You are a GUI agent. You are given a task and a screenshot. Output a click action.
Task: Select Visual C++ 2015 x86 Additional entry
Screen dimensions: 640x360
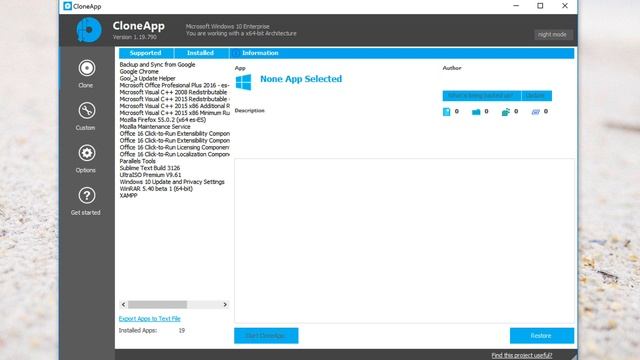174,106
